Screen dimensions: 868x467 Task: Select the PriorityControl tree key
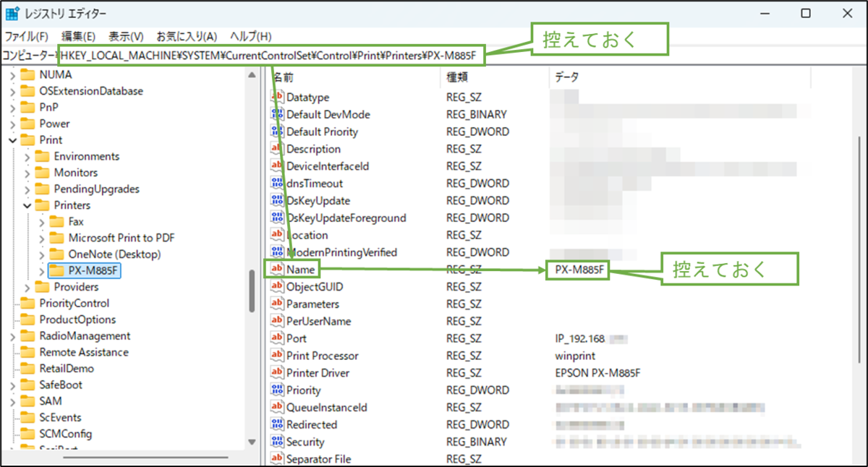tap(74, 304)
